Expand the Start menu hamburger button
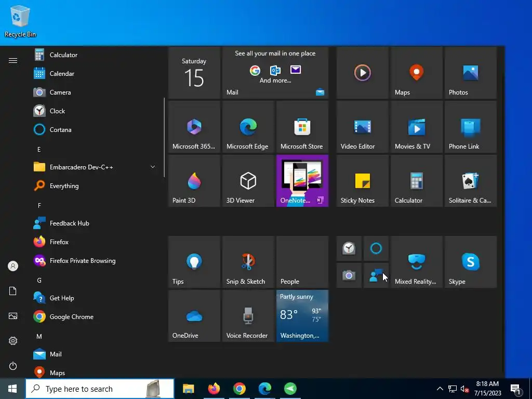This screenshot has height=399, width=532. pos(13,61)
